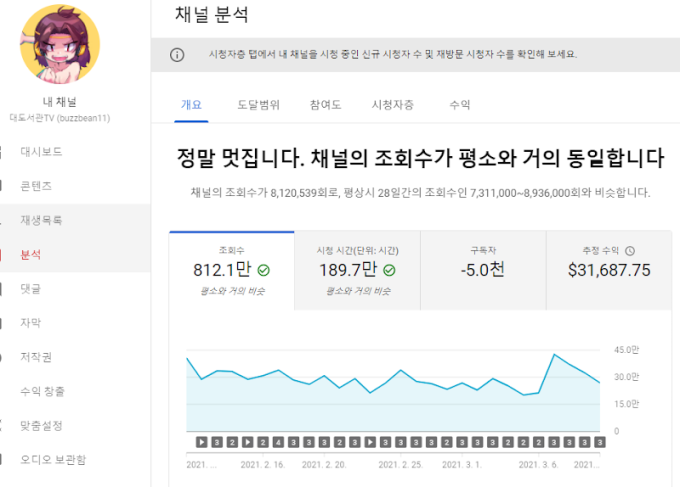
Task: Open the 참여도 tab
Action: 325,104
